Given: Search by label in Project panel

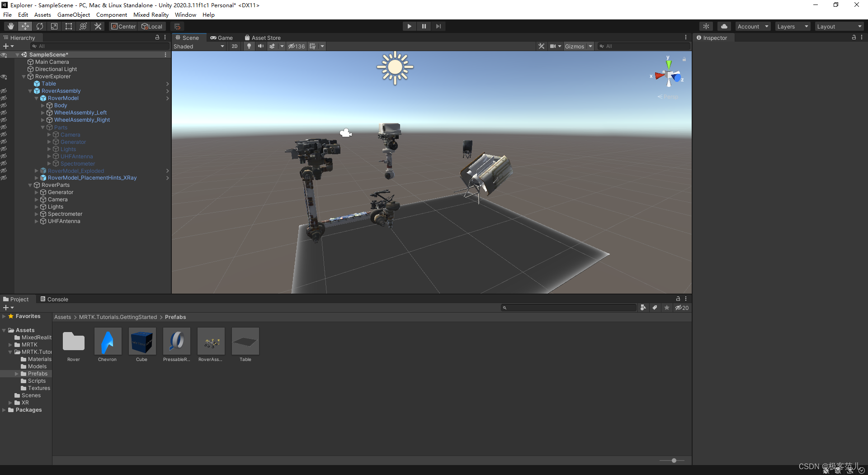Looking at the screenshot, I should click(x=655, y=308).
